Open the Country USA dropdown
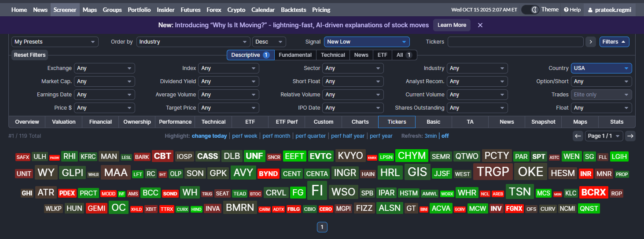 (601, 68)
